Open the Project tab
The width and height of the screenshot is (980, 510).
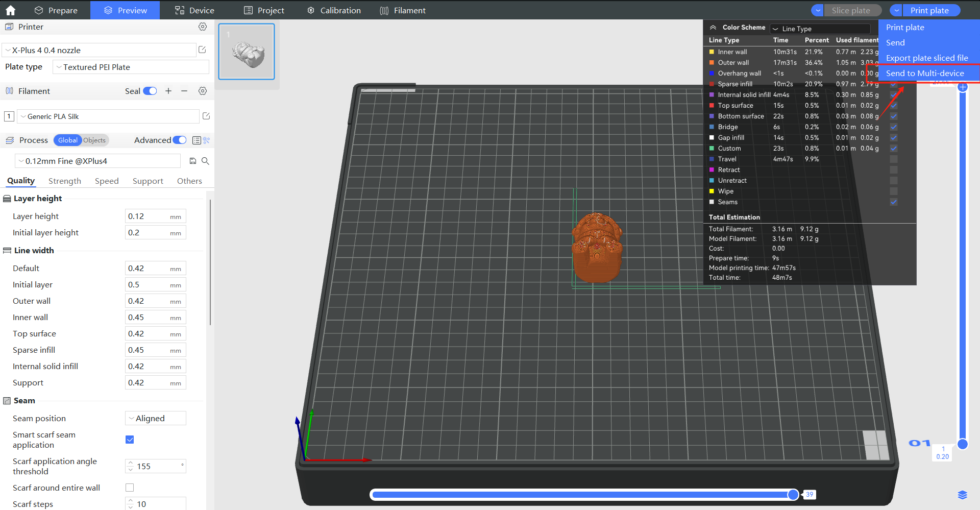point(264,10)
